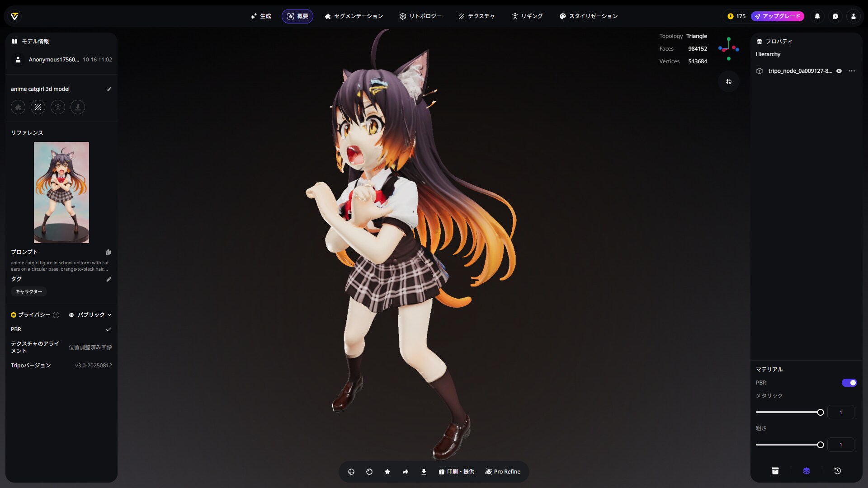
Task: Toggle the PBR material switch
Action: pos(849,383)
